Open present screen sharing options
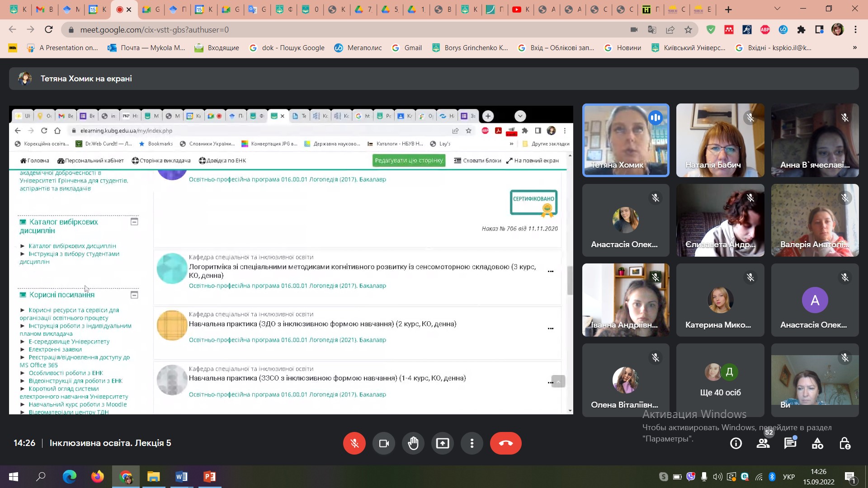The image size is (868, 488). click(442, 443)
